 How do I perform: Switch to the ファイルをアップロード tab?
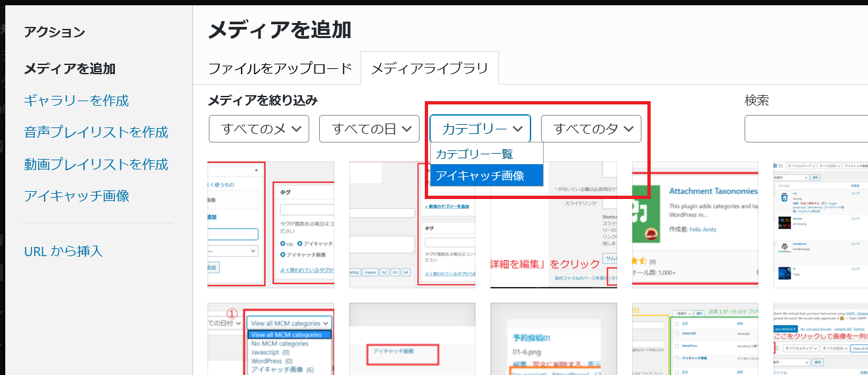pyautogui.click(x=280, y=68)
